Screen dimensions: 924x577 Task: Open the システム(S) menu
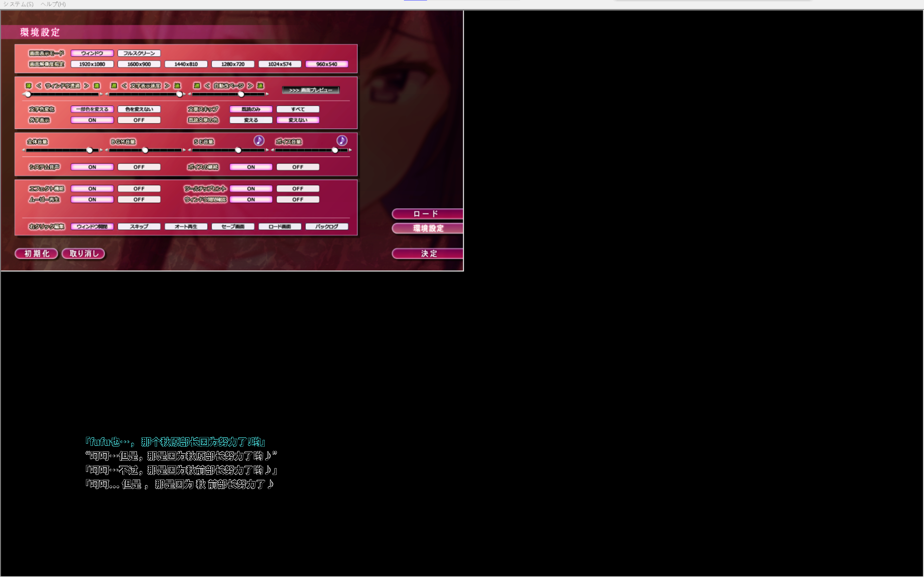pos(18,4)
